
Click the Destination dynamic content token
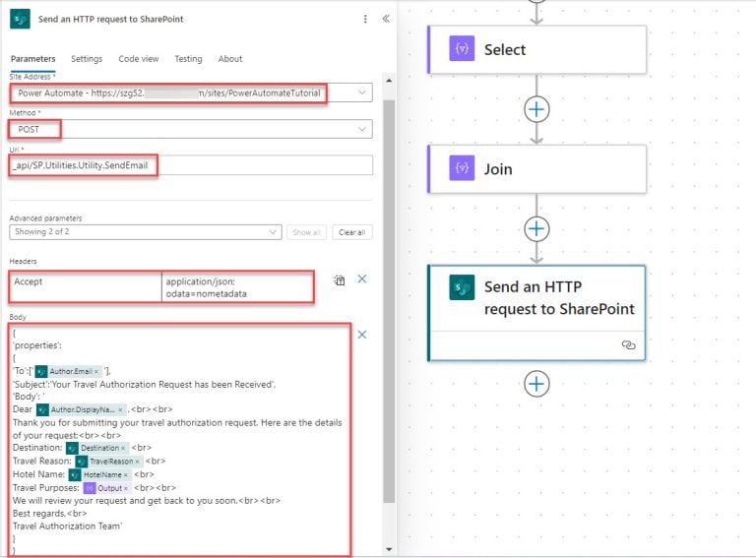97,448
